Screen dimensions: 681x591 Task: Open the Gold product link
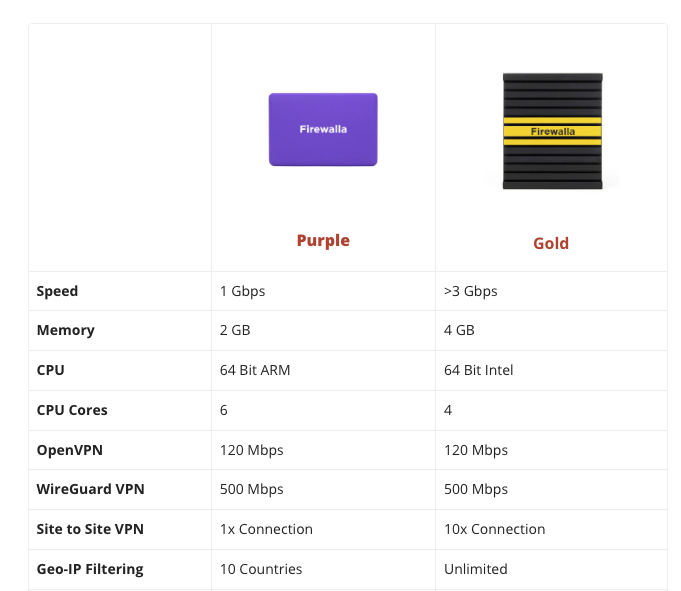click(x=551, y=243)
